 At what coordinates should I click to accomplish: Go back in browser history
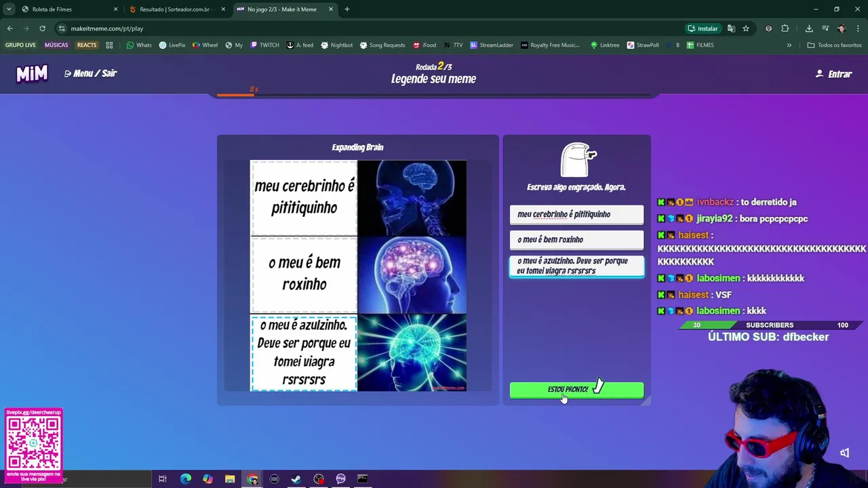[9, 28]
